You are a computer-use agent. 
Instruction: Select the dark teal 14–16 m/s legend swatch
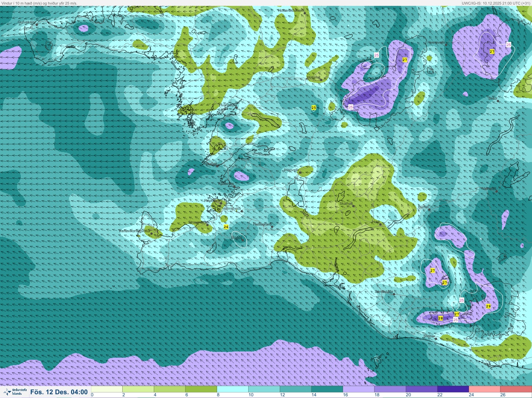tap(327, 389)
